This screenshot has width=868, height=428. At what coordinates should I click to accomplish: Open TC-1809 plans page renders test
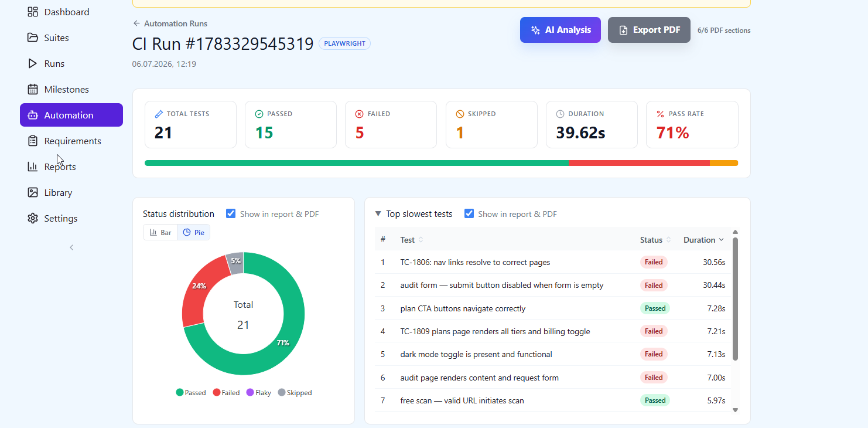(553, 331)
